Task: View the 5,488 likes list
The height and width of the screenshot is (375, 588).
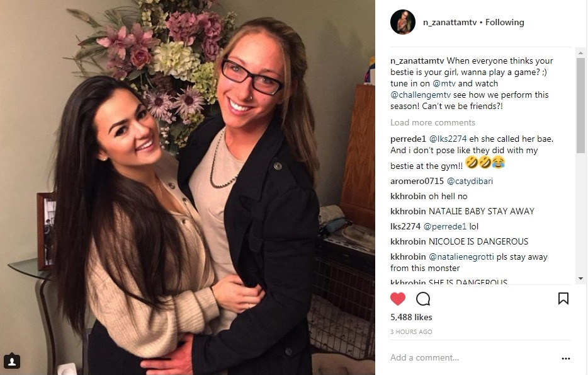Action: click(x=411, y=317)
